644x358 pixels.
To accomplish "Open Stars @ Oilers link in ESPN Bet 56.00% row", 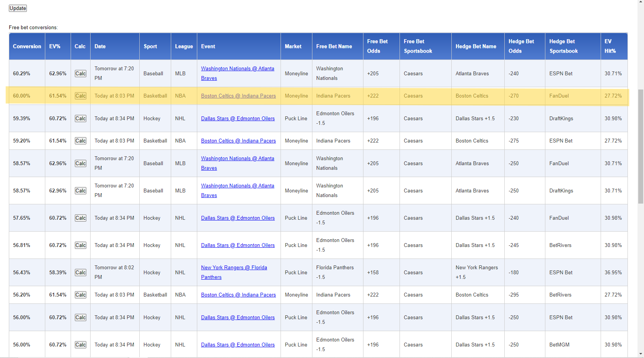I will [x=238, y=317].
